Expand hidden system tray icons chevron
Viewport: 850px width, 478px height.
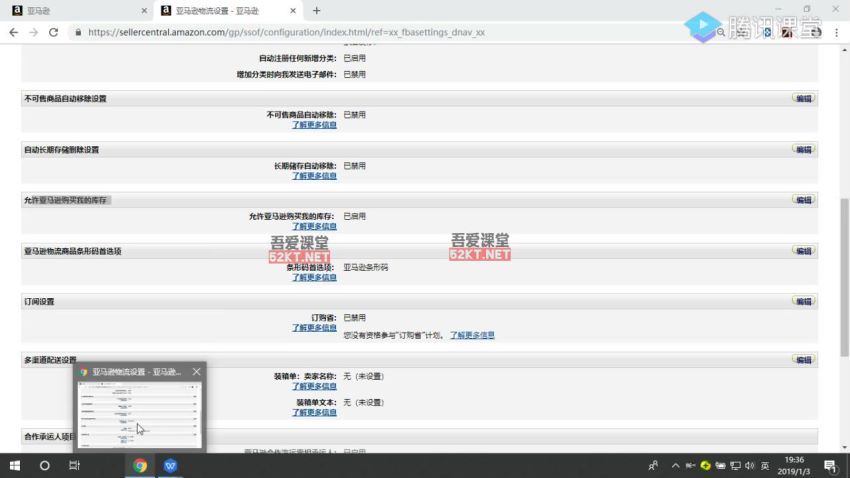[x=675, y=466]
